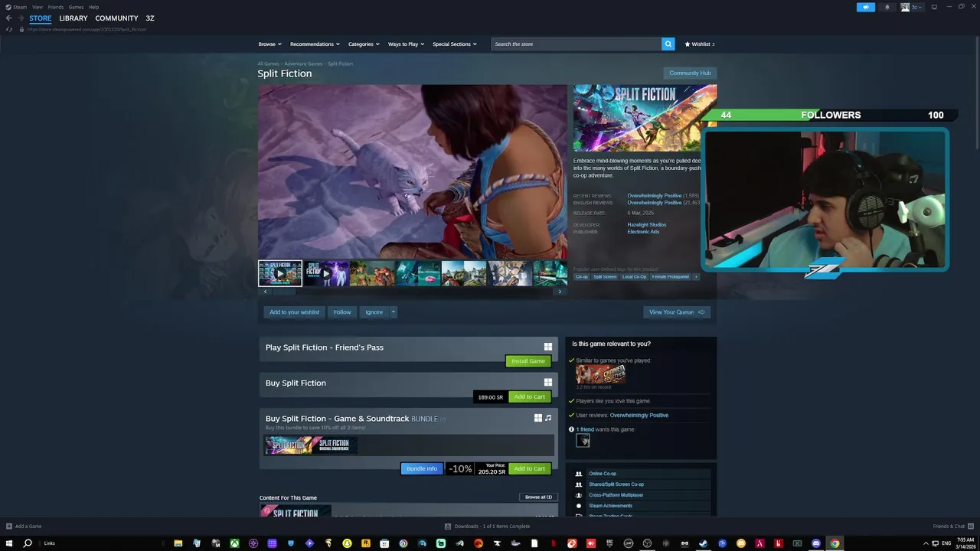
Task: Click the Steam Achievements feature icon
Action: click(579, 506)
